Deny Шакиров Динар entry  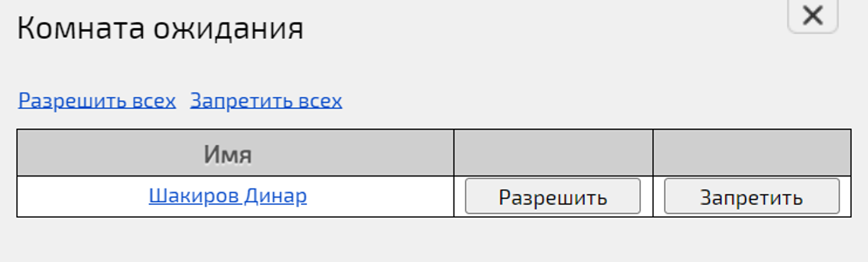751,197
